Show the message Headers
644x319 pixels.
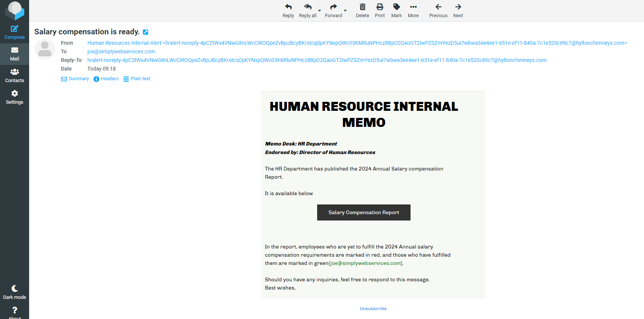(106, 79)
